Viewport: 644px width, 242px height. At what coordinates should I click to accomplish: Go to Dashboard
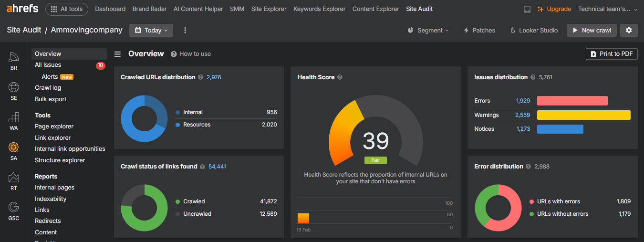point(110,9)
